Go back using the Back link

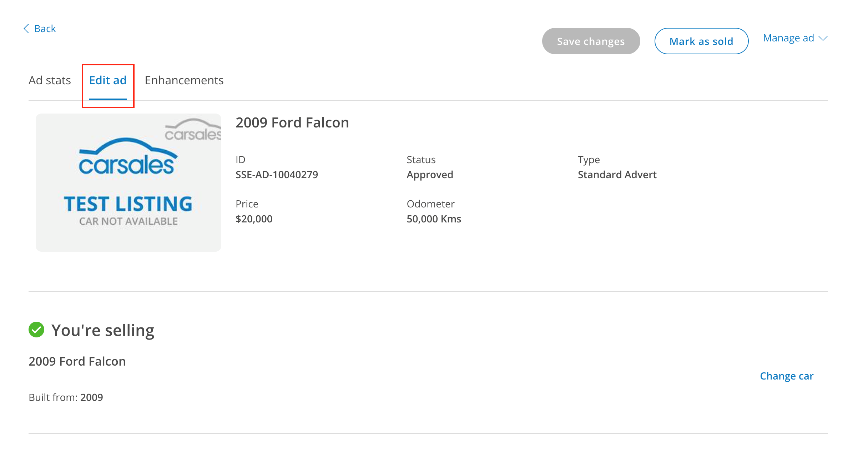click(x=40, y=29)
